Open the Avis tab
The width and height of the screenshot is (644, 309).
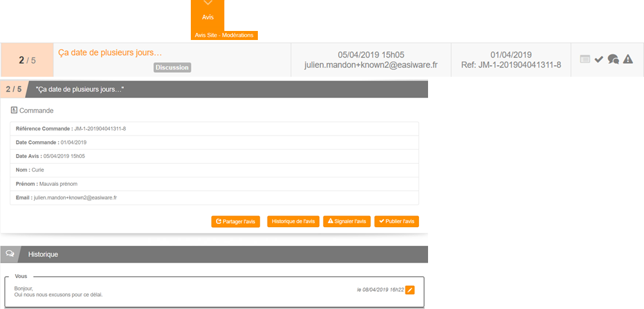point(208,17)
